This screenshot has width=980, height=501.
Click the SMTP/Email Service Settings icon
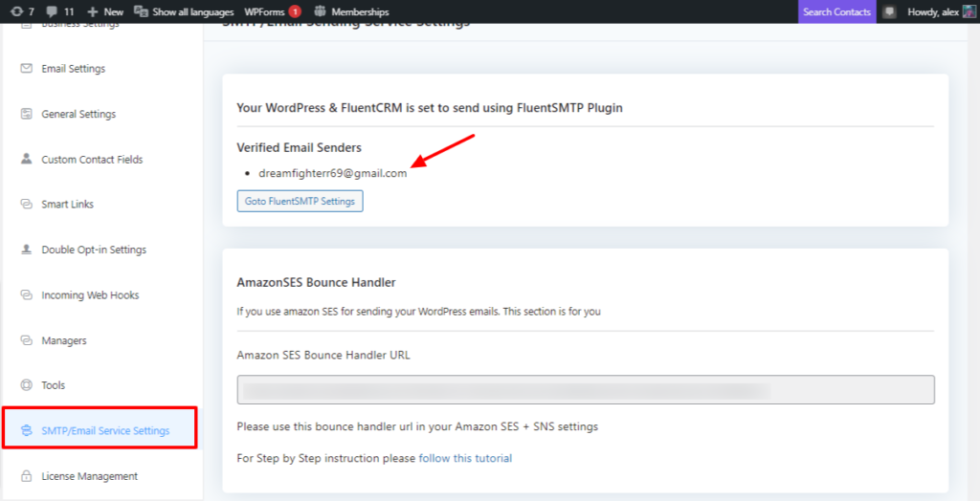pos(26,430)
